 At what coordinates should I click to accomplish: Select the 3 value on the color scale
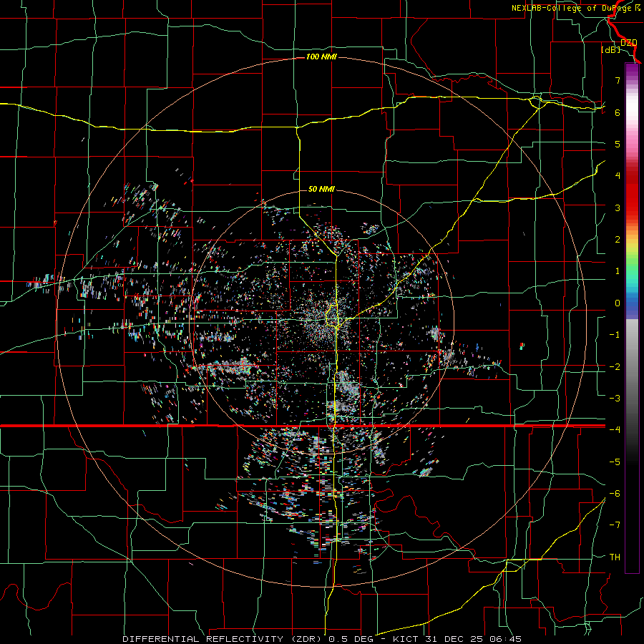618,208
